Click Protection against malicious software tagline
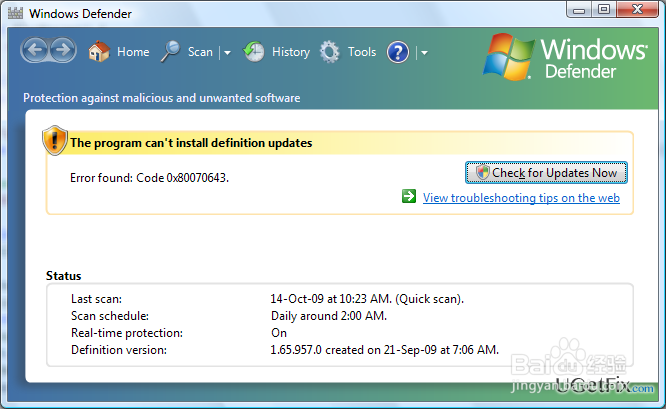The height and width of the screenshot is (409, 666). [x=161, y=98]
